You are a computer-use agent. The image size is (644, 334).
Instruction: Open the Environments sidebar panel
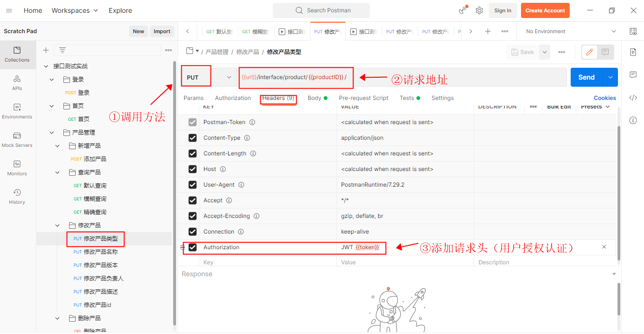point(17,111)
